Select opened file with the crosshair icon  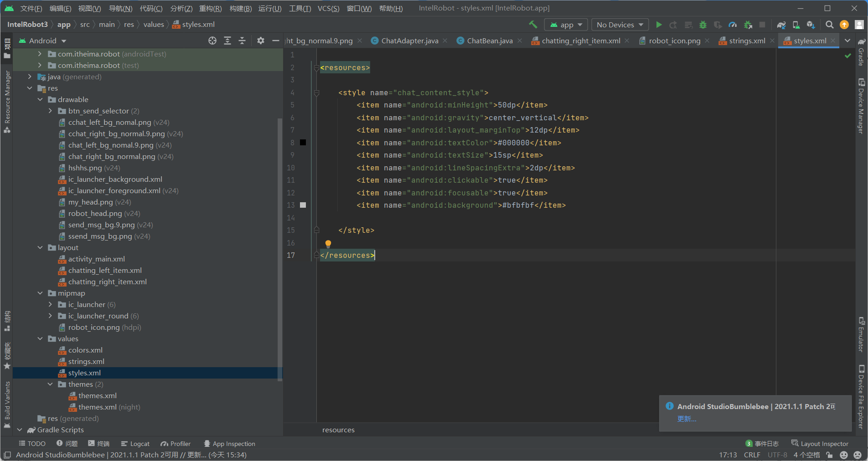pos(212,40)
